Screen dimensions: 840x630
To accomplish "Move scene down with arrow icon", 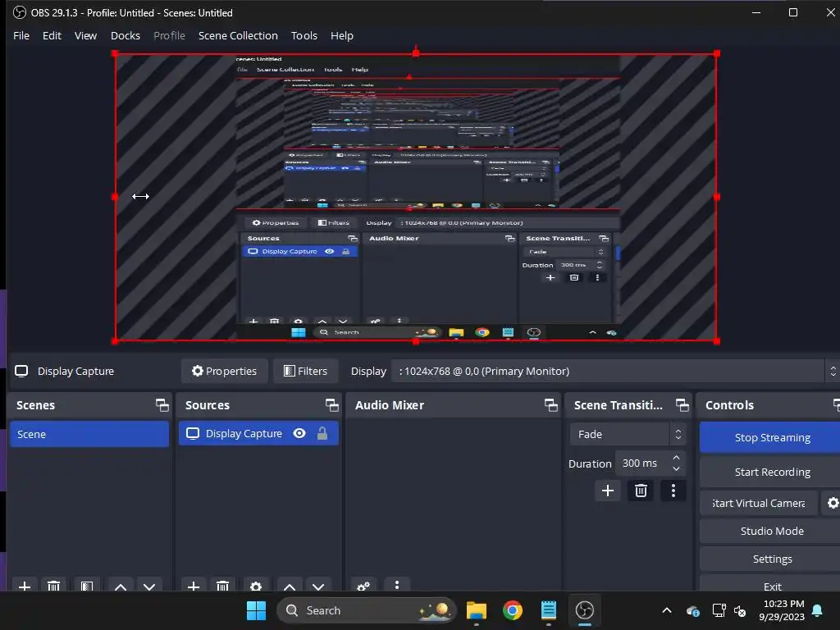I will pyautogui.click(x=149, y=586).
